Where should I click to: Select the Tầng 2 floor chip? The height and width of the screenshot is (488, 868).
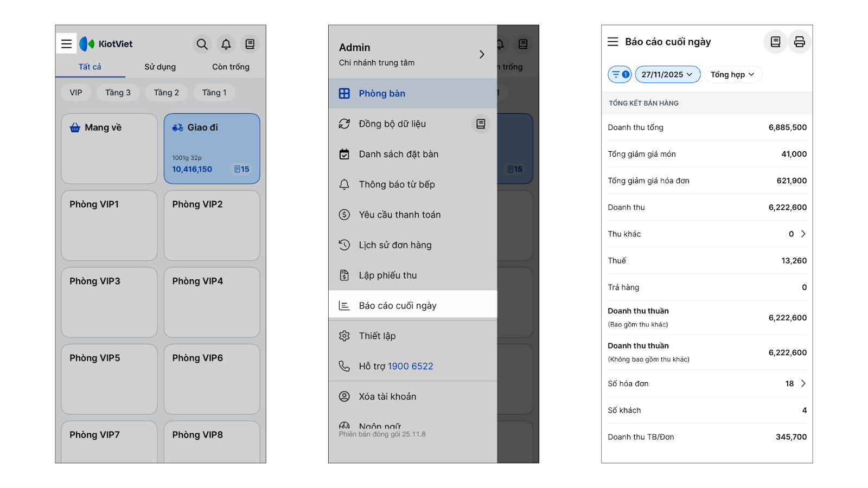(166, 93)
